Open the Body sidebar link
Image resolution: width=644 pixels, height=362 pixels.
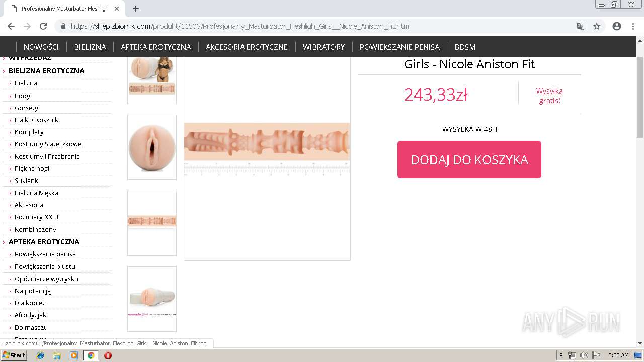point(22,96)
